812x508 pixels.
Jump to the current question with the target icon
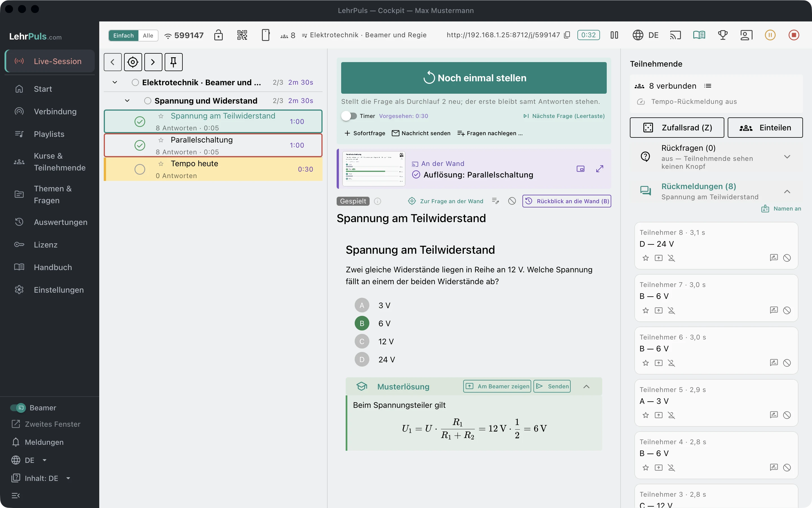133,62
